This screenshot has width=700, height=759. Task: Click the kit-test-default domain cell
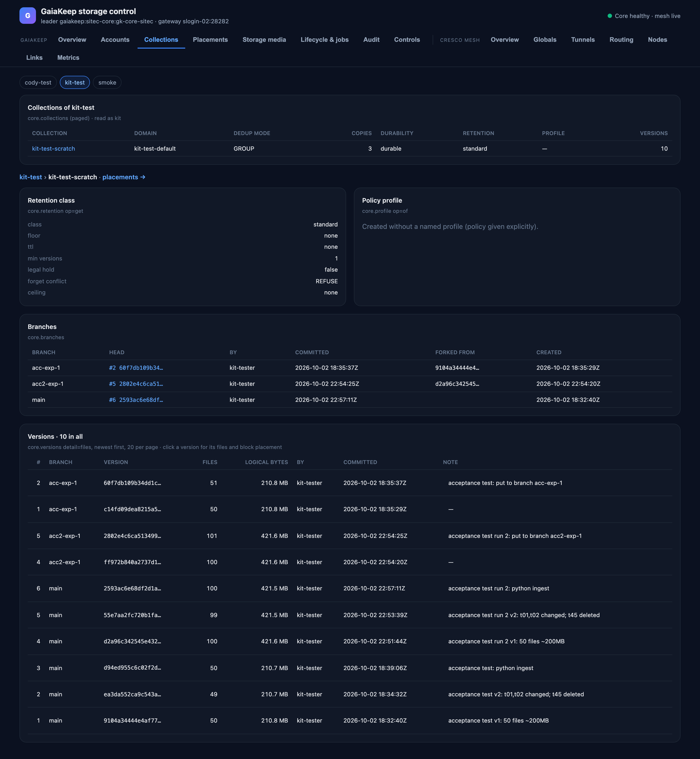tap(155, 149)
